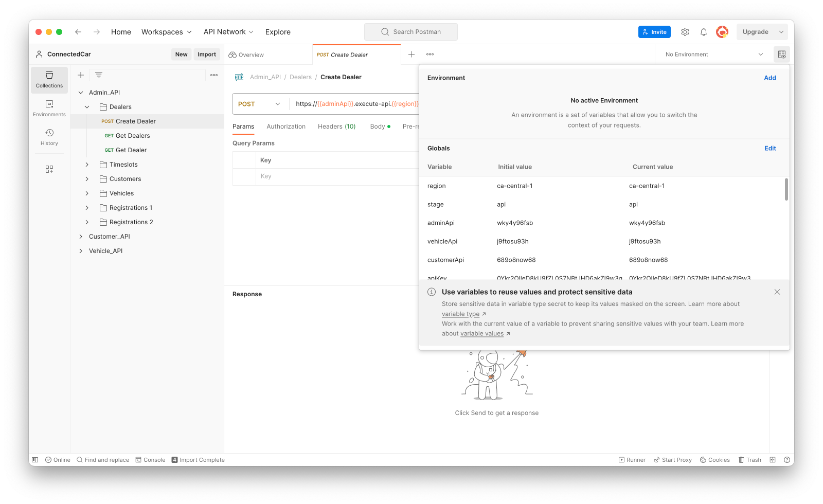This screenshot has height=504, width=823.
Task: Expand the Vehicle_API collection
Action: 81,251
